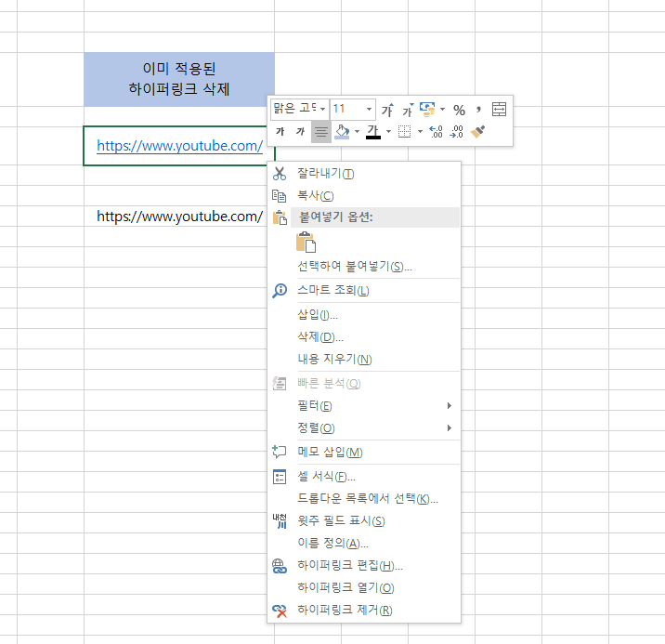Click 윗주 필드 표시(S)
The width and height of the screenshot is (665, 644).
click(x=364, y=520)
